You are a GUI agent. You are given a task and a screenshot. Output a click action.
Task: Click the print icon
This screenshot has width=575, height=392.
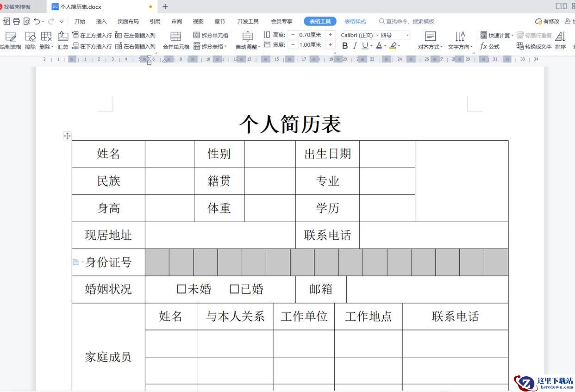[17, 21]
